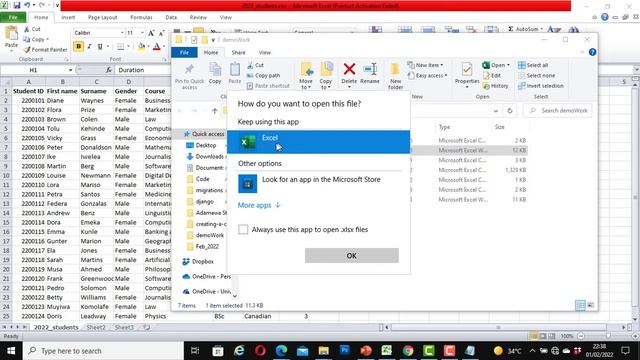Open the Easy access dropdown

[x=427, y=76]
